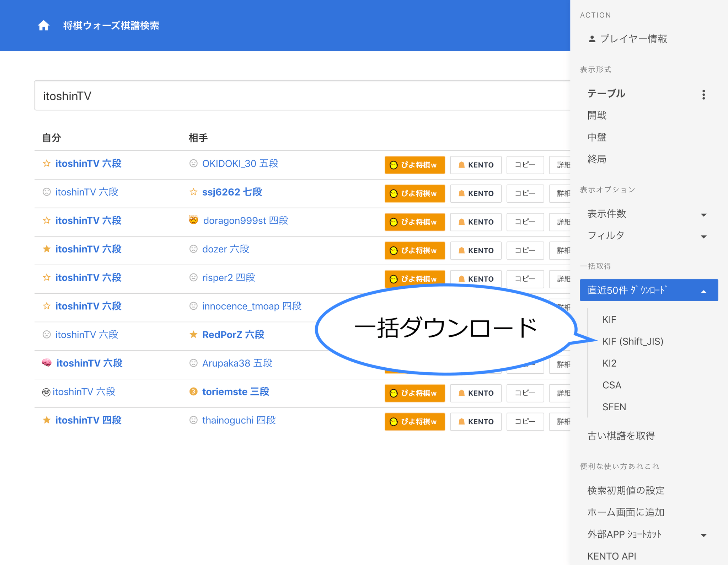Image resolution: width=728 pixels, height=565 pixels.
Task: Download in KIF (Shift_JIS) format
Action: [x=633, y=341]
